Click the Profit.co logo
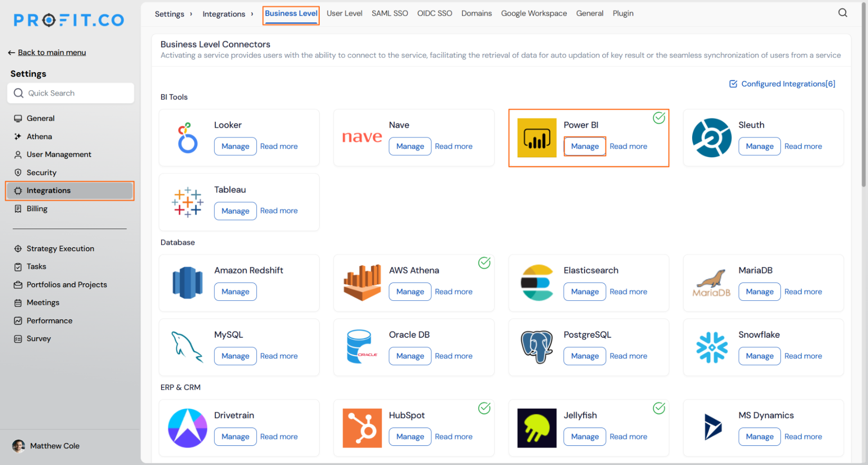This screenshot has width=868, height=465. 69,20
